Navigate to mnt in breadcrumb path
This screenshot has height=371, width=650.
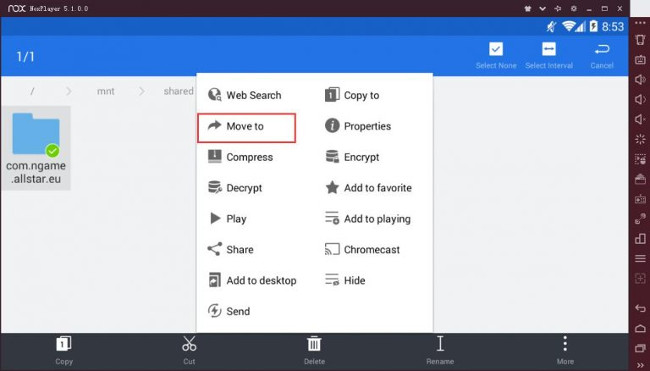[105, 91]
